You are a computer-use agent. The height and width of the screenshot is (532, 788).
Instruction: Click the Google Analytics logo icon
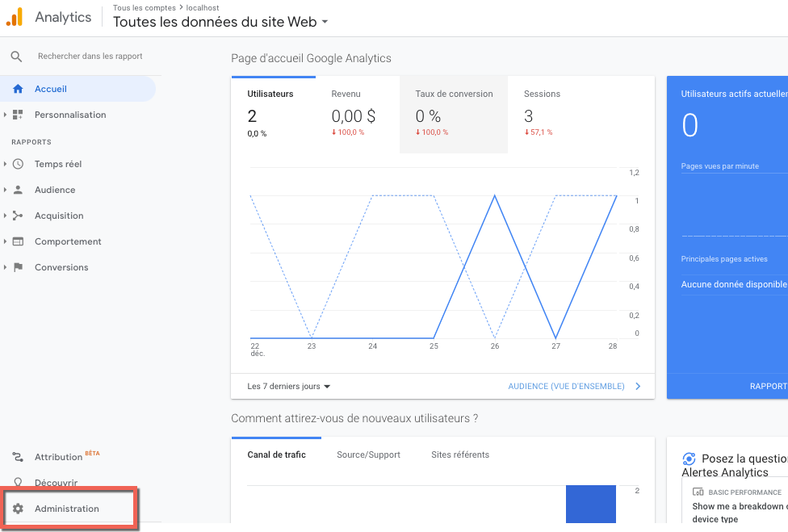pyautogui.click(x=15, y=17)
